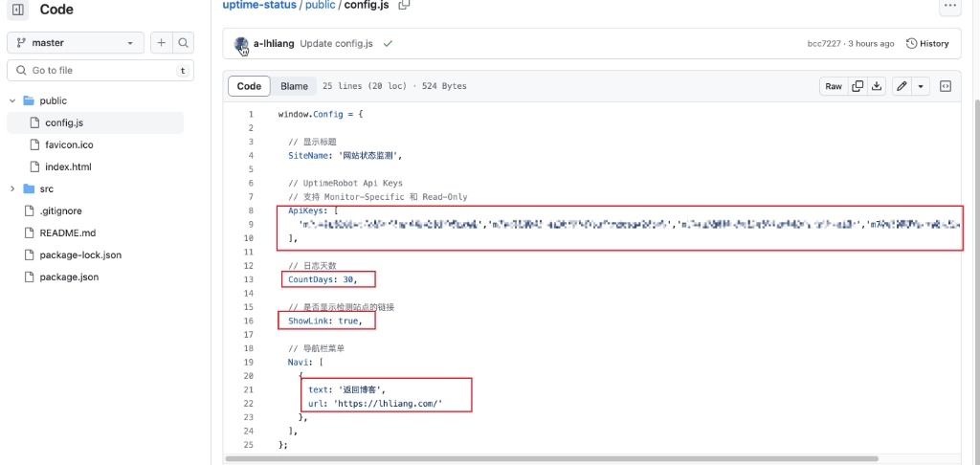Switch to the Blame view toggle
980x465 pixels.
click(294, 86)
